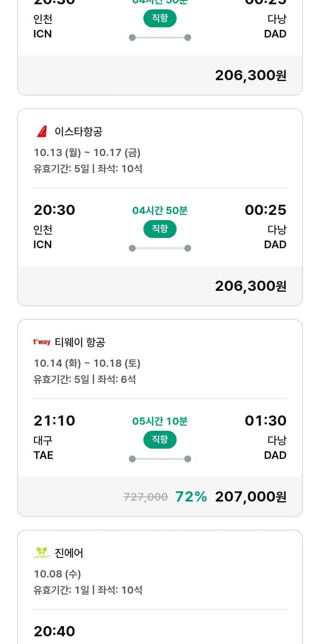Image resolution: width=320 pixels, height=644 pixels.
Task: Click the route line on t'way flight card
Action: [x=160, y=459]
